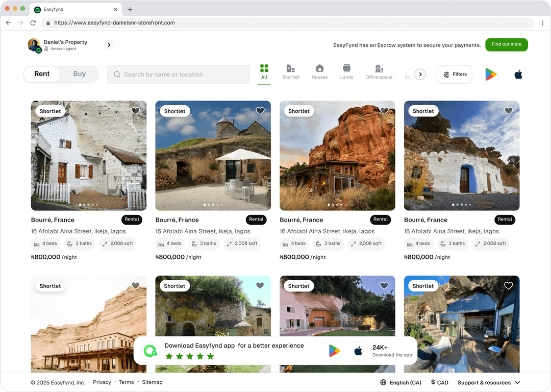Favorite the first Bourré, France listing

tap(135, 111)
